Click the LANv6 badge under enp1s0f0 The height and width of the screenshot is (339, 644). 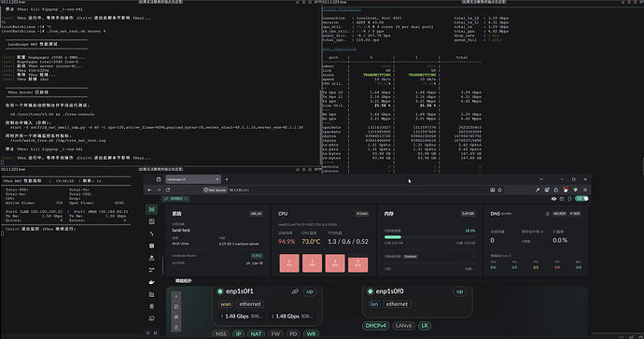pyautogui.click(x=403, y=325)
